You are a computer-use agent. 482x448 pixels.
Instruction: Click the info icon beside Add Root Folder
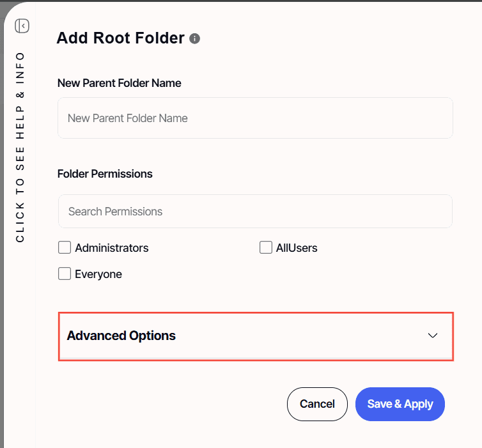click(195, 38)
